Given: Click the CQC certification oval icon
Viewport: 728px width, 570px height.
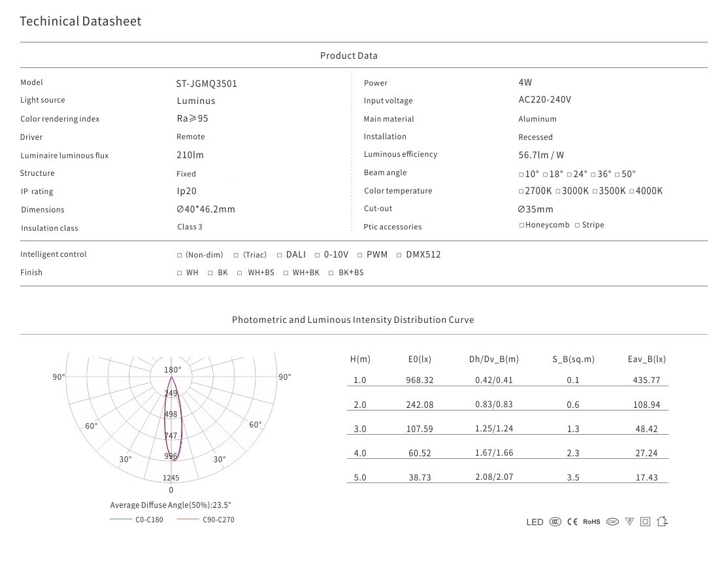Looking at the screenshot, I should 612,522.
